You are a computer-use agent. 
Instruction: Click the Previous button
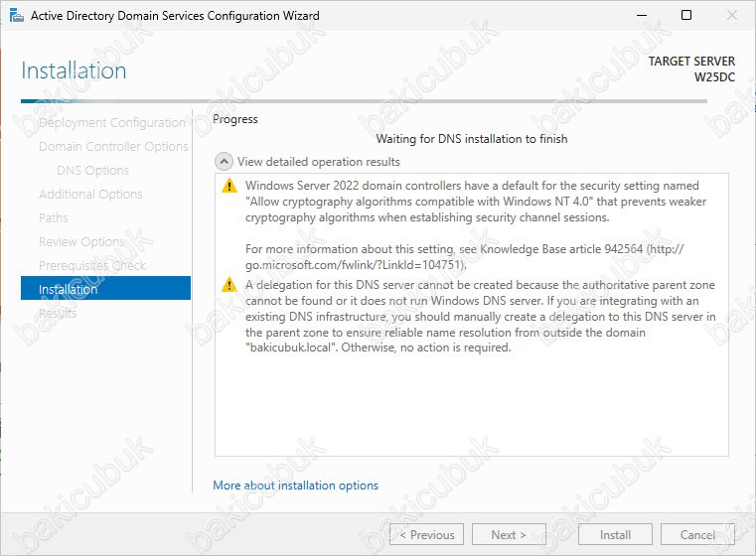[x=427, y=535]
